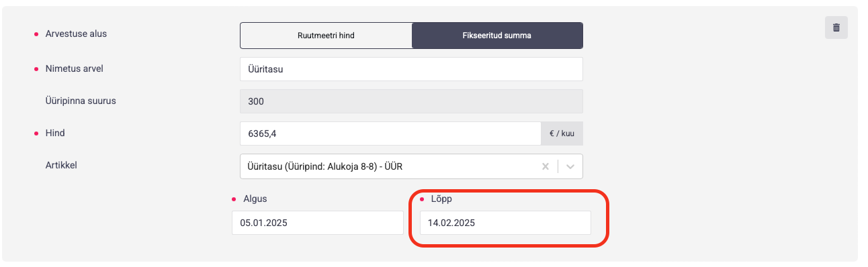
Task: Click the disabled Üüripinna suurus field showing 300
Action: coord(411,101)
